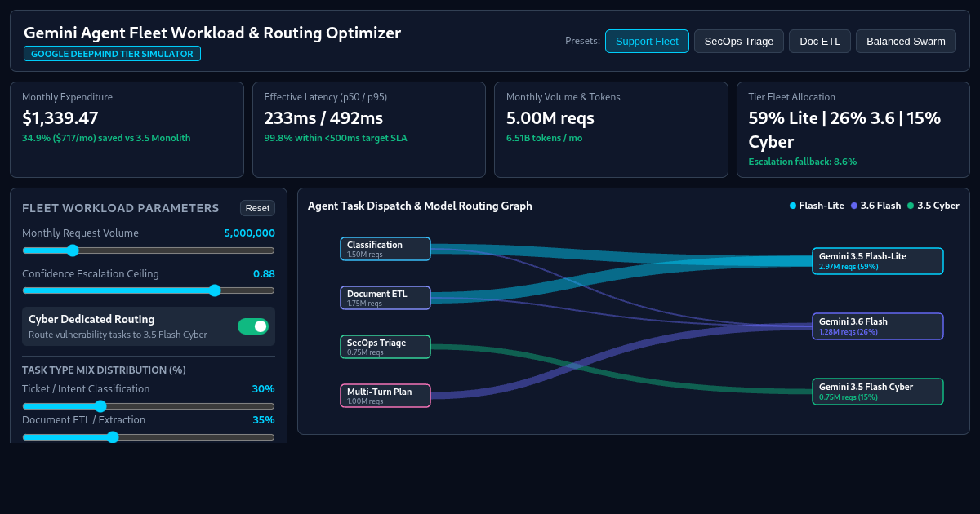Click the Flash-Lite legend dot
Viewport: 980px width, 514px height.
793,206
